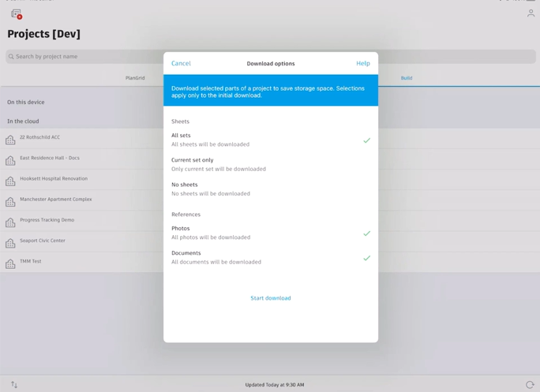This screenshot has height=392, width=540.
Task: Toggle Documents reference download
Action: coord(270,257)
